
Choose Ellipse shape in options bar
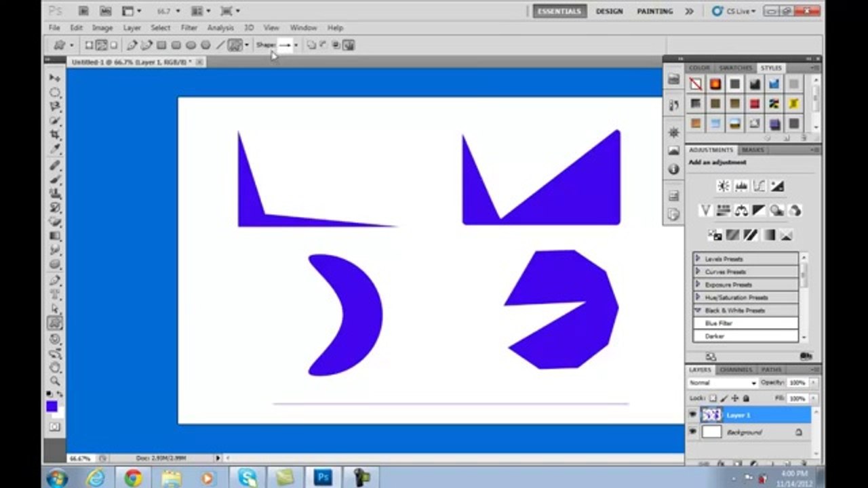pos(191,45)
